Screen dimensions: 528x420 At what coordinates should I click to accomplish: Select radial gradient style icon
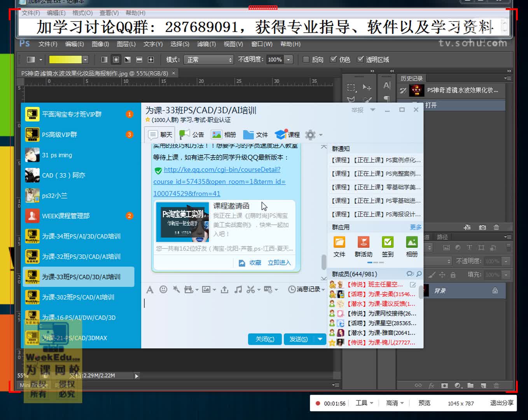[116, 59]
